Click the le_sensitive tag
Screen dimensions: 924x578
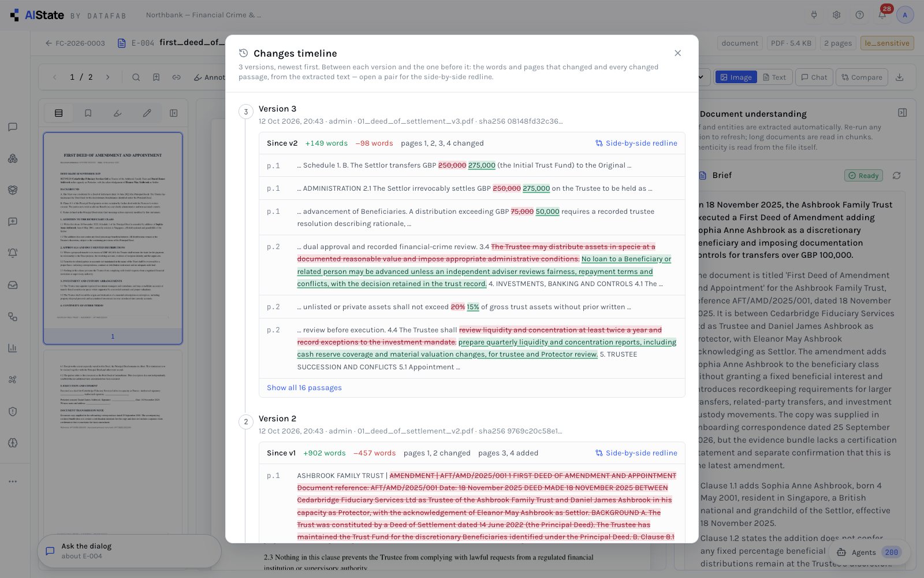[886, 43]
